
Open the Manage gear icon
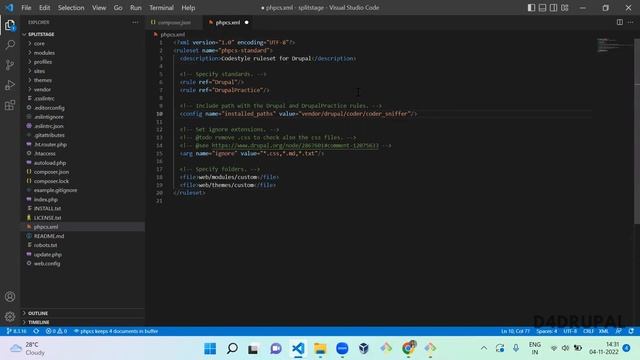click(x=10, y=316)
